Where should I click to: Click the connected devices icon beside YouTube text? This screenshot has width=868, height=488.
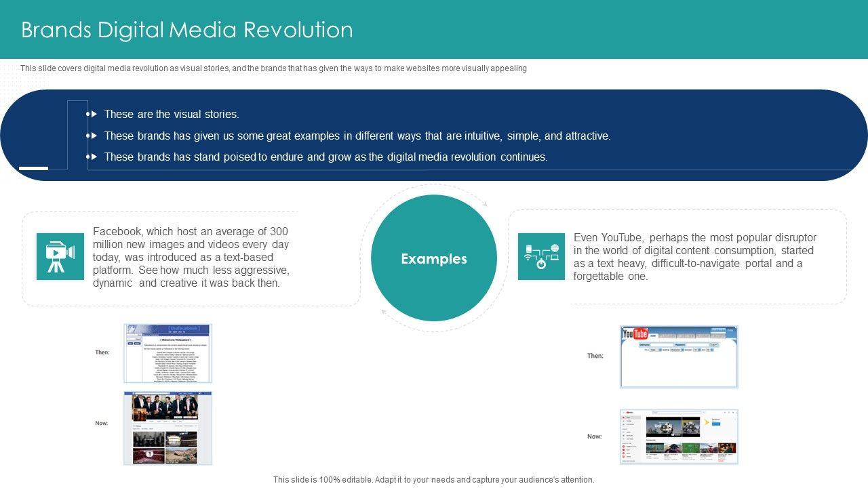click(x=541, y=257)
